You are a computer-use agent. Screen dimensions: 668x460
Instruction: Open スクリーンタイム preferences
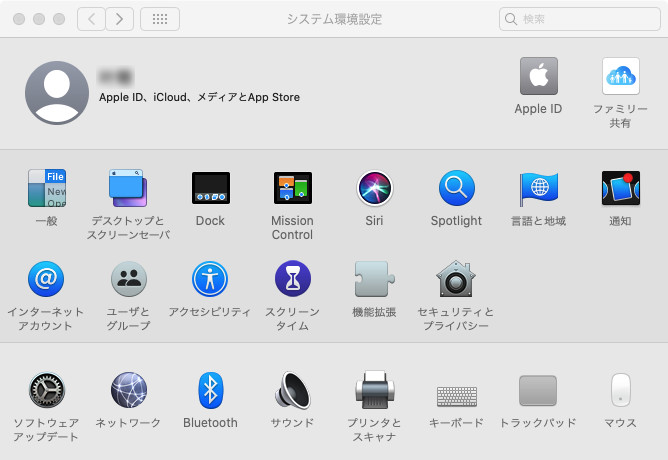[293, 279]
